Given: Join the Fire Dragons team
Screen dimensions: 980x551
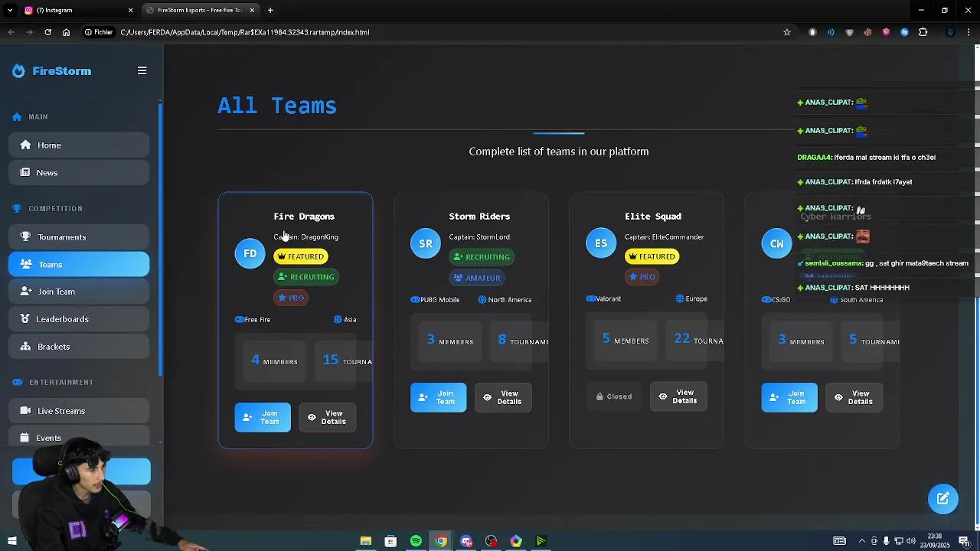Looking at the screenshot, I should [263, 417].
